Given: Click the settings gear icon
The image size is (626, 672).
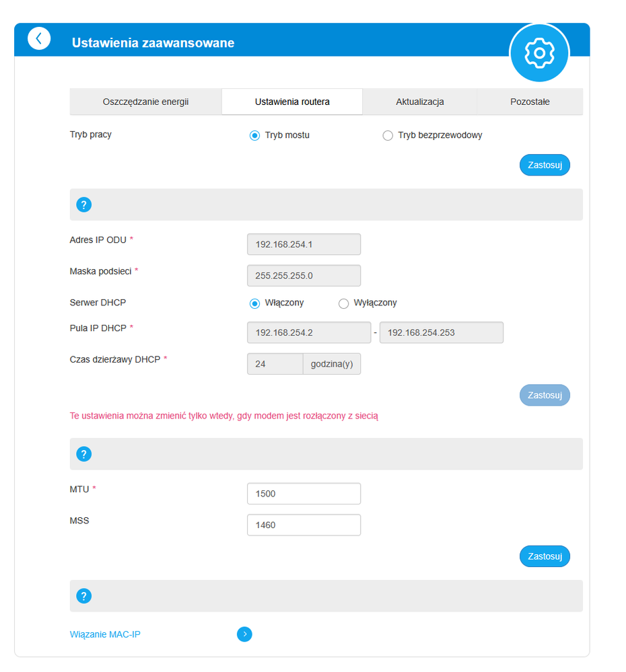Looking at the screenshot, I should pos(538,52).
